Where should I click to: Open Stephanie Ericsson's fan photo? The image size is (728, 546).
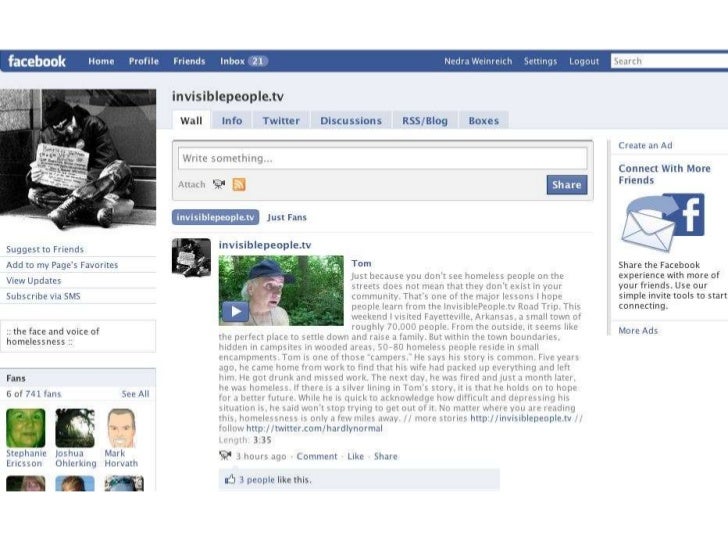(x=26, y=428)
